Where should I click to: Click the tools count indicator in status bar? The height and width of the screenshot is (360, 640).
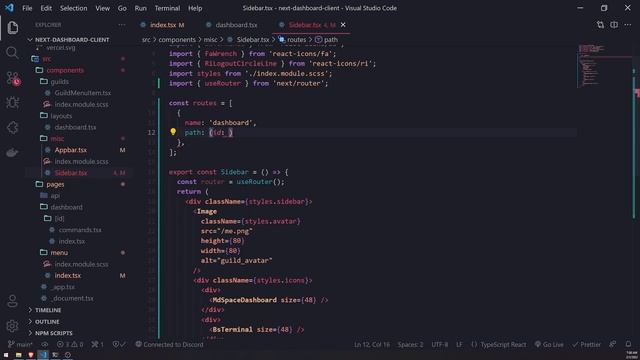pos(98,344)
